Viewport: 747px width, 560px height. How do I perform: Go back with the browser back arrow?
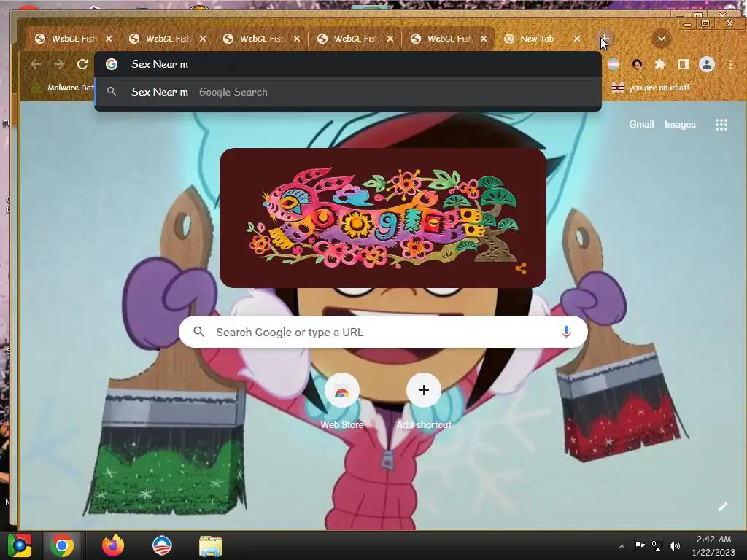(36, 64)
